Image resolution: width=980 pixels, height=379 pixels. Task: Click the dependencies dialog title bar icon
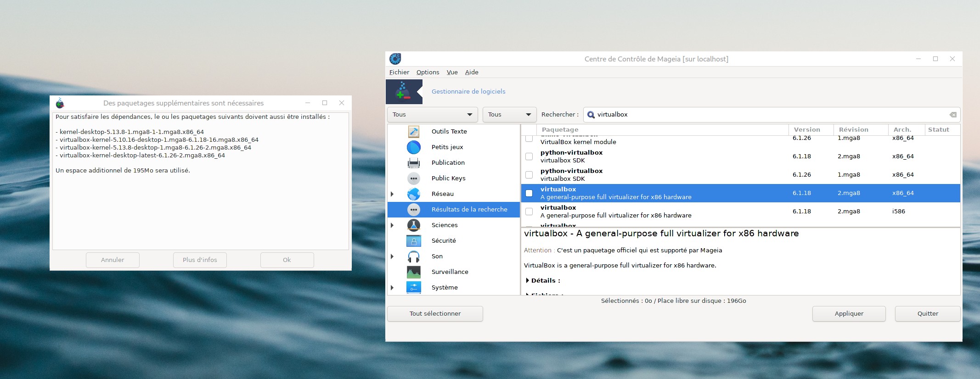tap(60, 103)
